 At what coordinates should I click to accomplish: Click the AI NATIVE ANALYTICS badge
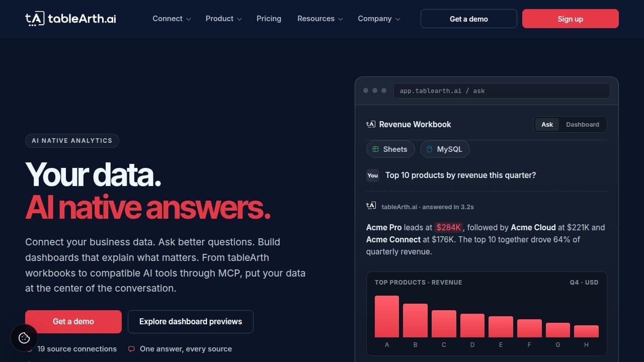tap(72, 141)
